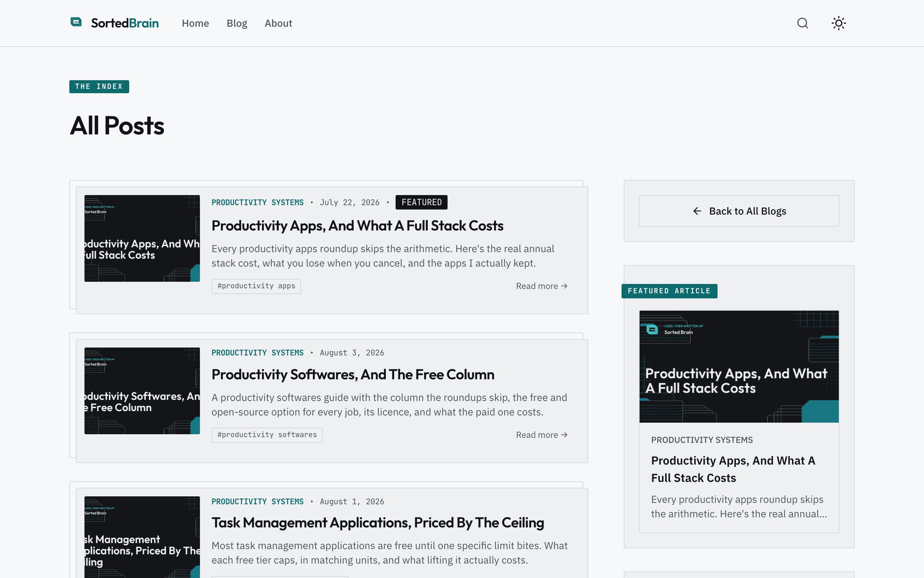Click the Productivity Softwares post excerpt text
Screen dimensions: 924x578
click(389, 405)
